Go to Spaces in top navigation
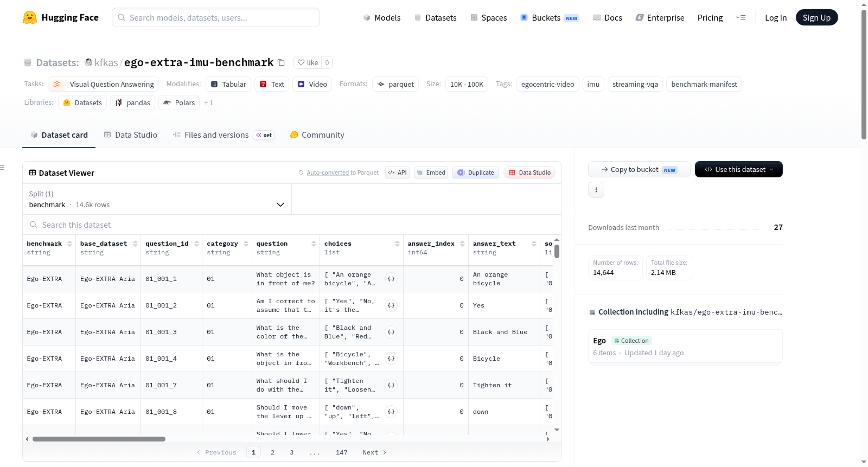868x467 pixels. pyautogui.click(x=488, y=17)
